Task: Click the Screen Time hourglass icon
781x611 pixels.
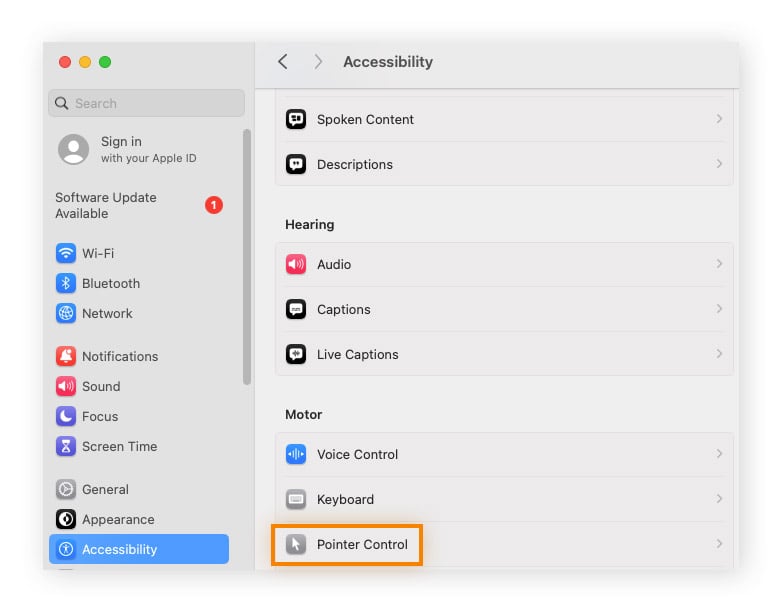Action: pyautogui.click(x=66, y=446)
